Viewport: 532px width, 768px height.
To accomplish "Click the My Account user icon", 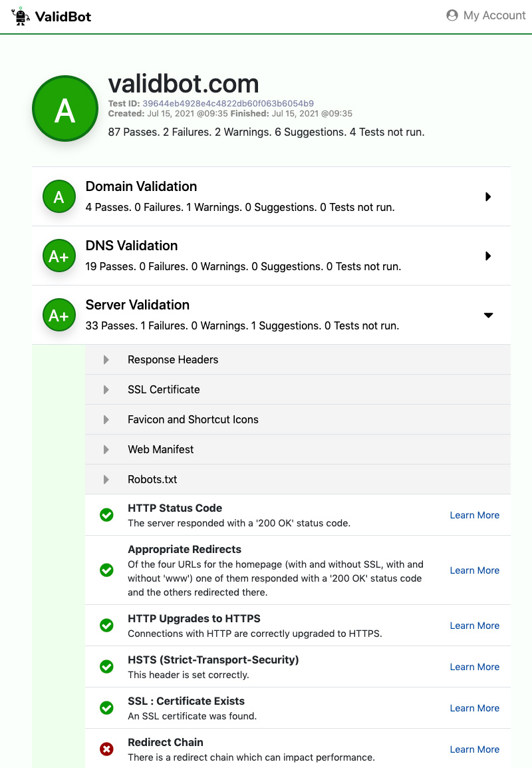I will pos(452,15).
